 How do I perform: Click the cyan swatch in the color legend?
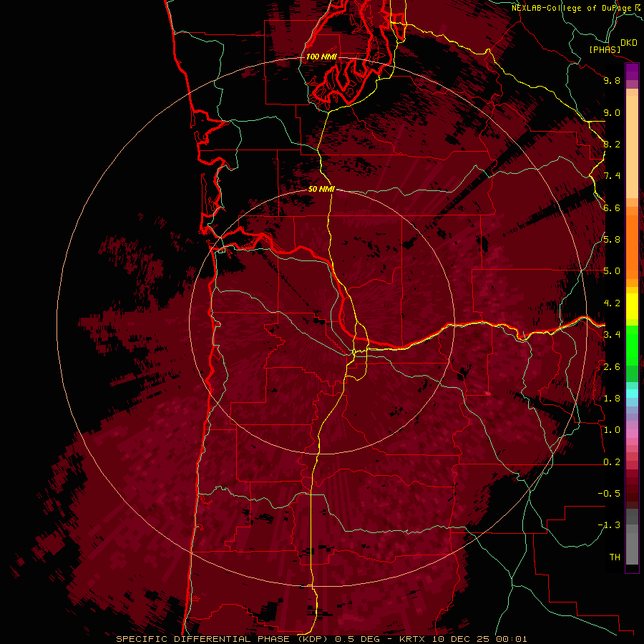(632, 394)
